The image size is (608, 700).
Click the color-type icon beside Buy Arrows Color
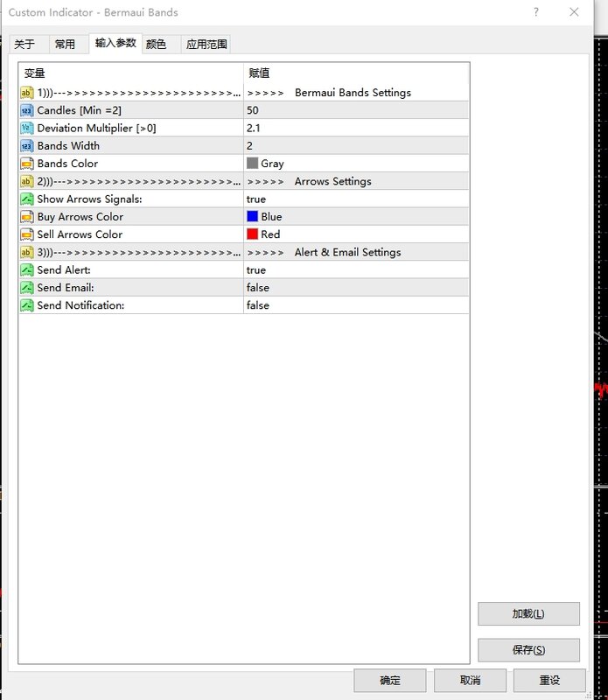27,216
